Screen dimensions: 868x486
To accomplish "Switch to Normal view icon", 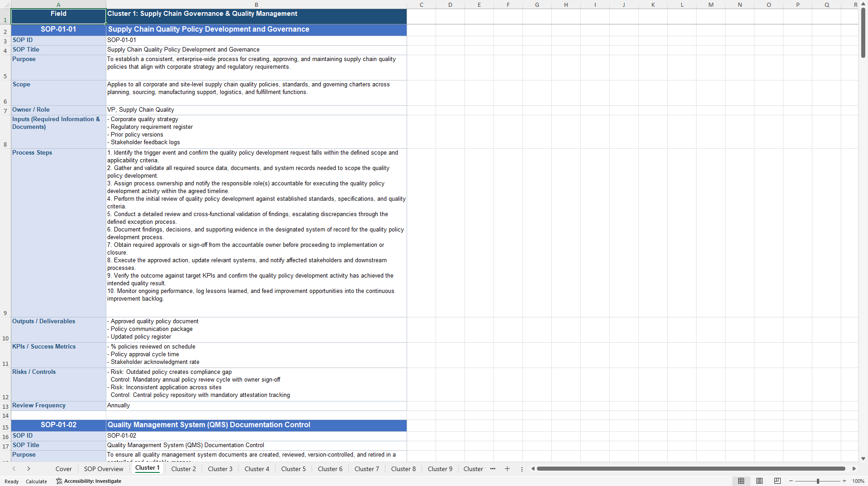I will [x=741, y=481].
